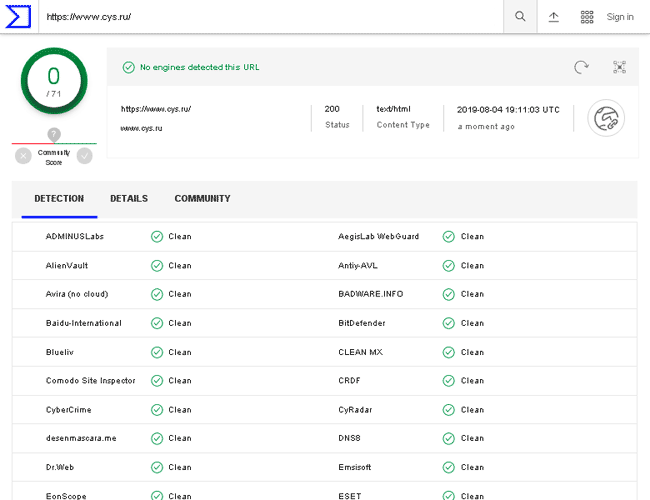
Task: Click desenmascara.me clean check icon
Action: (x=157, y=438)
